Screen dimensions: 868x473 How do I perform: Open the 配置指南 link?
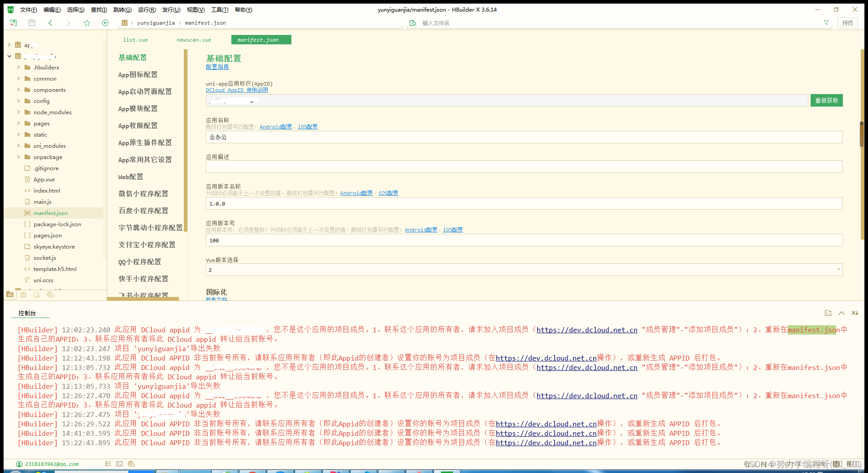pyautogui.click(x=217, y=67)
